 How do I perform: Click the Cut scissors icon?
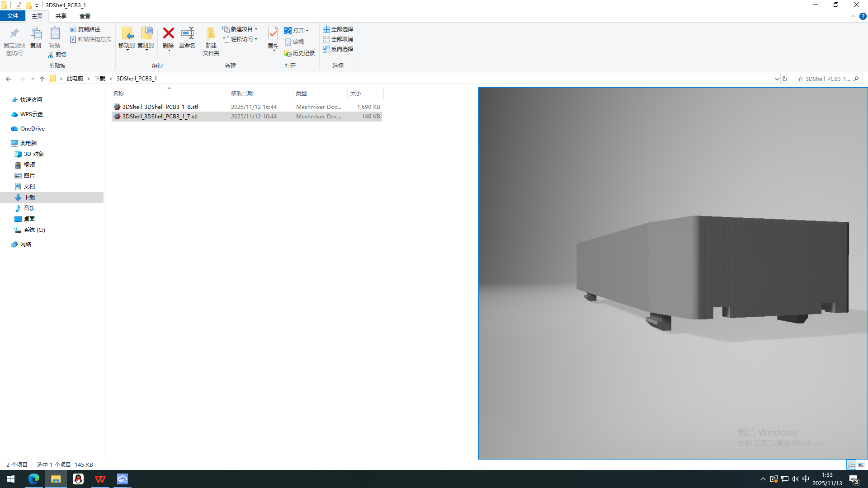pos(51,55)
